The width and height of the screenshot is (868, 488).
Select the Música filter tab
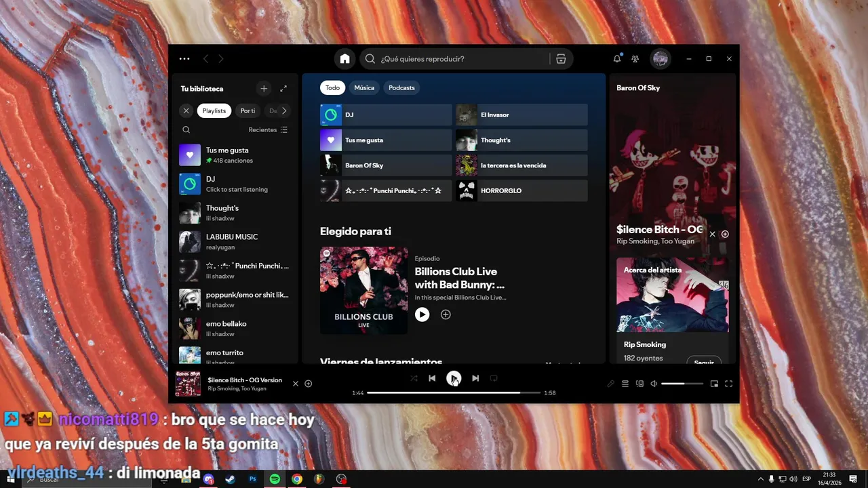click(364, 87)
